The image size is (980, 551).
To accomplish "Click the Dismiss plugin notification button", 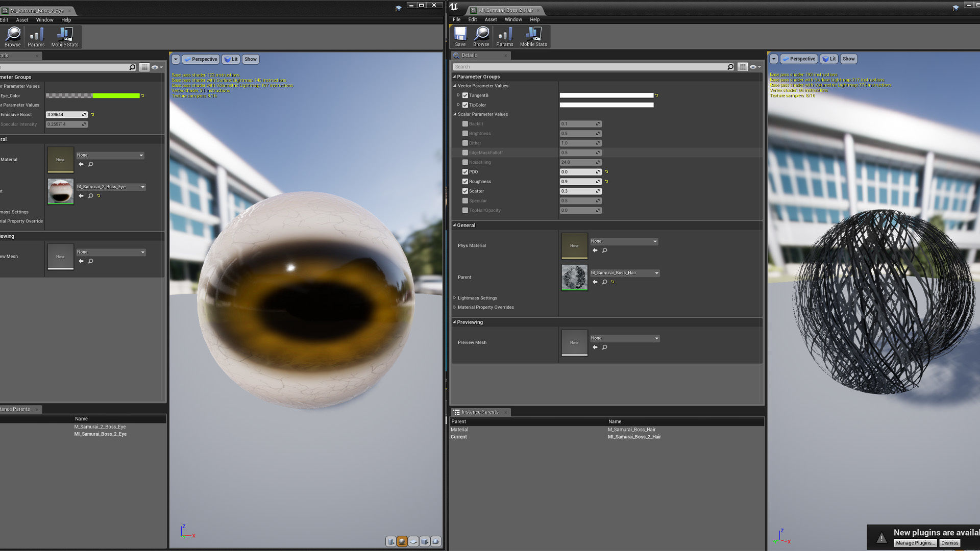I will coord(949,543).
